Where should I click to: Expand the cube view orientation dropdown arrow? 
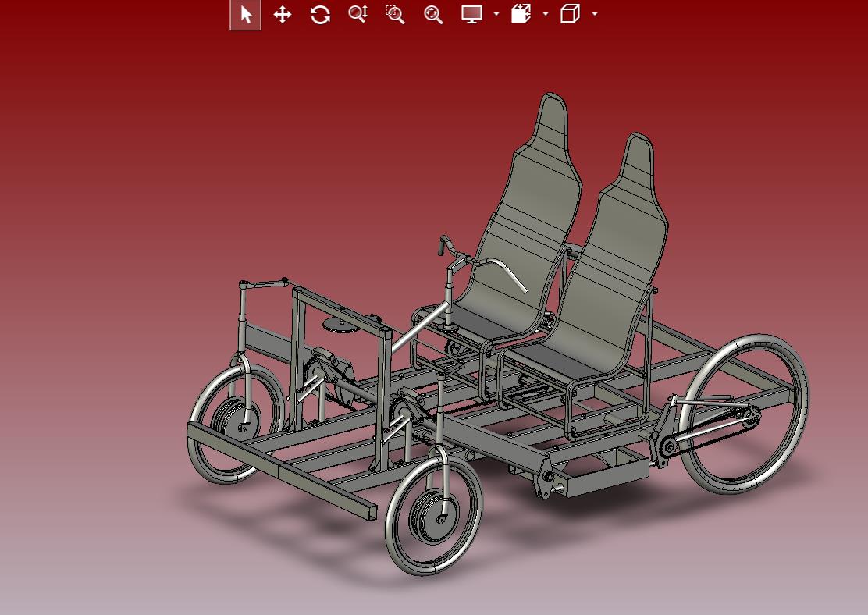pos(595,14)
